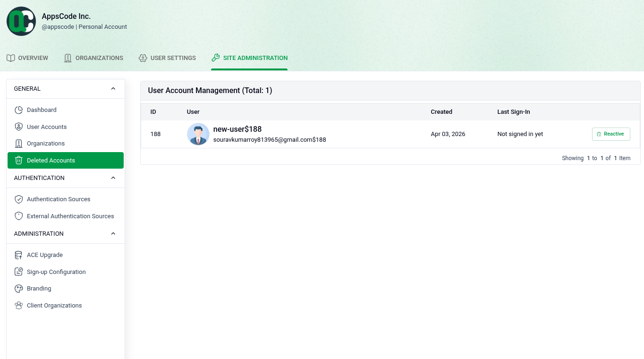
Task: Collapse the GENERAL section
Action: tap(113, 88)
